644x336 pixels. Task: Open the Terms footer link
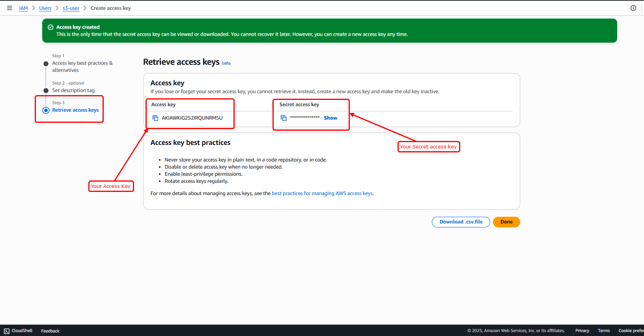coord(603,331)
